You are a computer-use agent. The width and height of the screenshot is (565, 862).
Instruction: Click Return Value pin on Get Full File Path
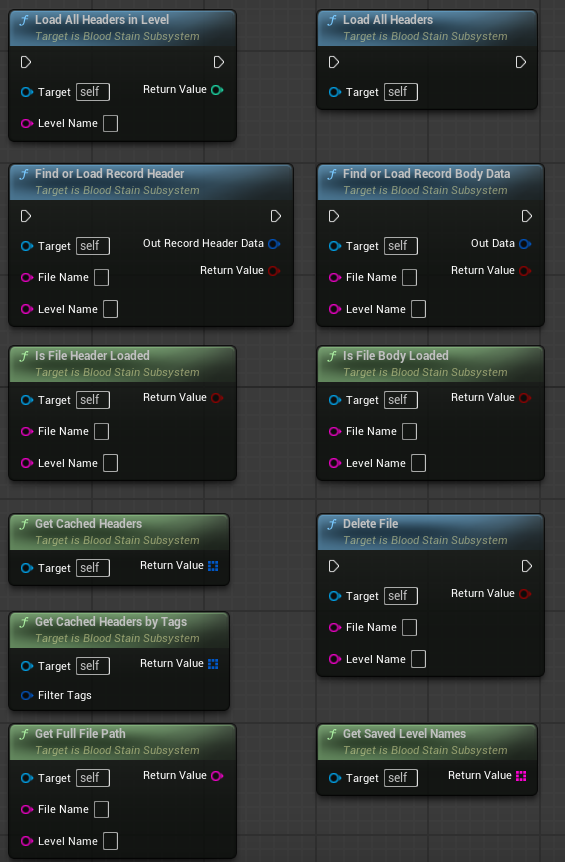[x=217, y=776]
